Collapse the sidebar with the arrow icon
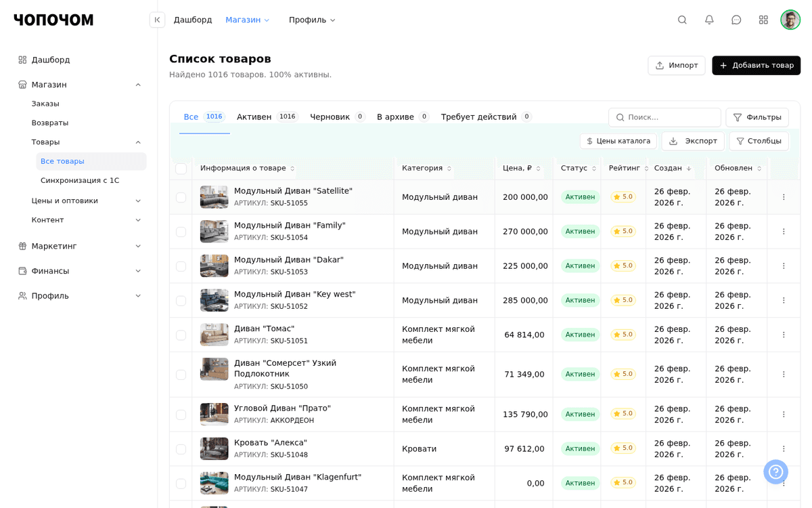Viewport: 812px width, 508px height. 157,20
